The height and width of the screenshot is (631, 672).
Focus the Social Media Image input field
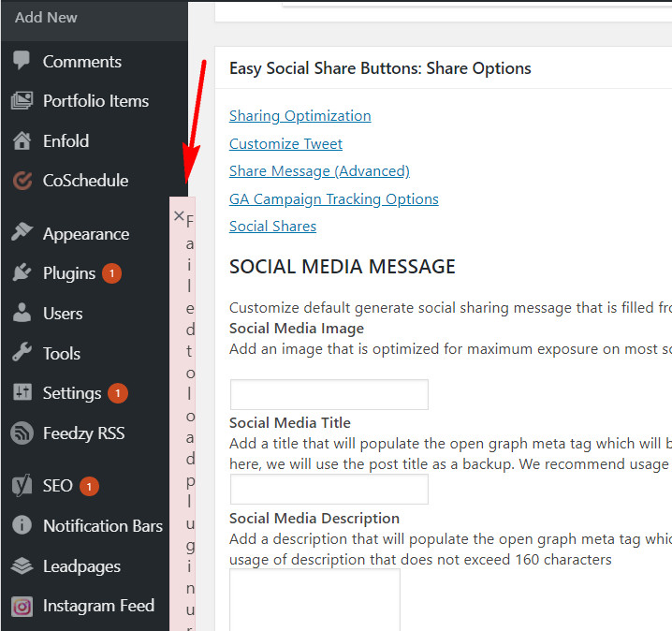tap(329, 394)
